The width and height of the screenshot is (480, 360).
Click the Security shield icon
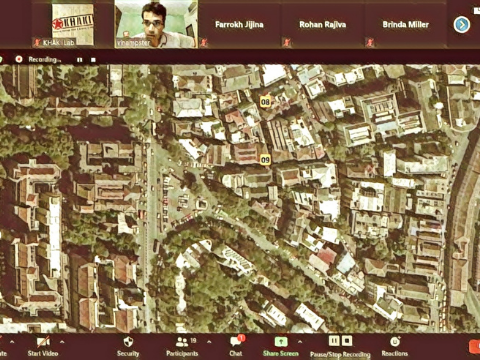[128, 342]
